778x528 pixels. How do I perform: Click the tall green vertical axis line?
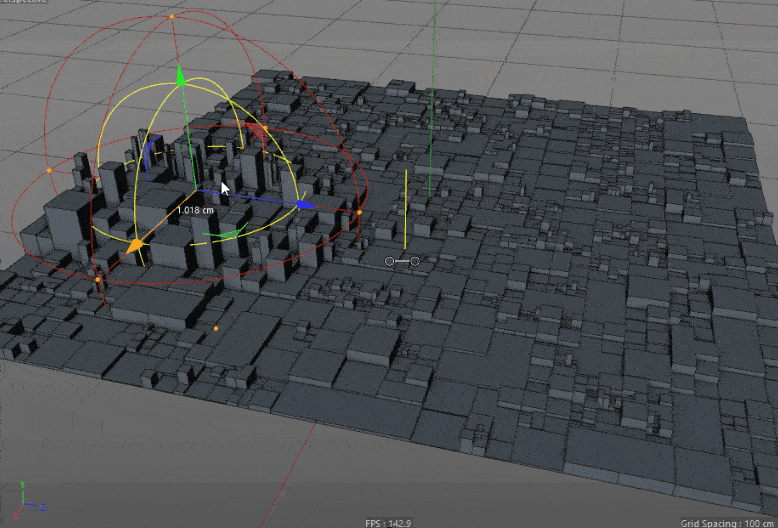[x=433, y=100]
